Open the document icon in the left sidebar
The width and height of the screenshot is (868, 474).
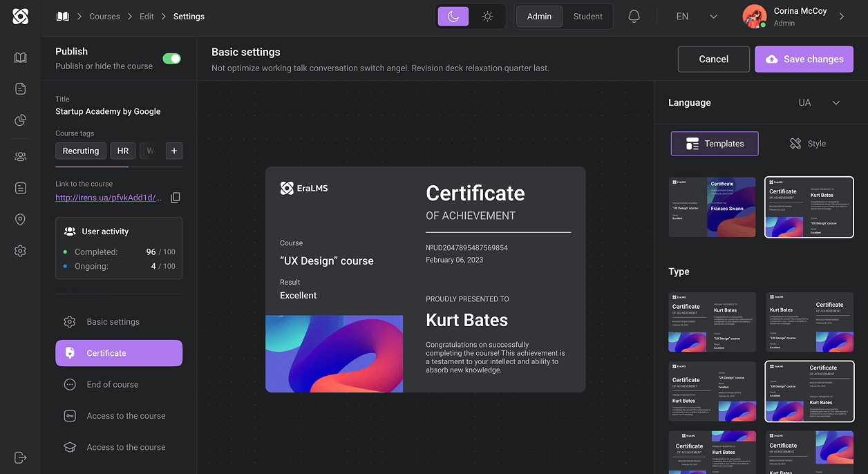[x=20, y=88]
